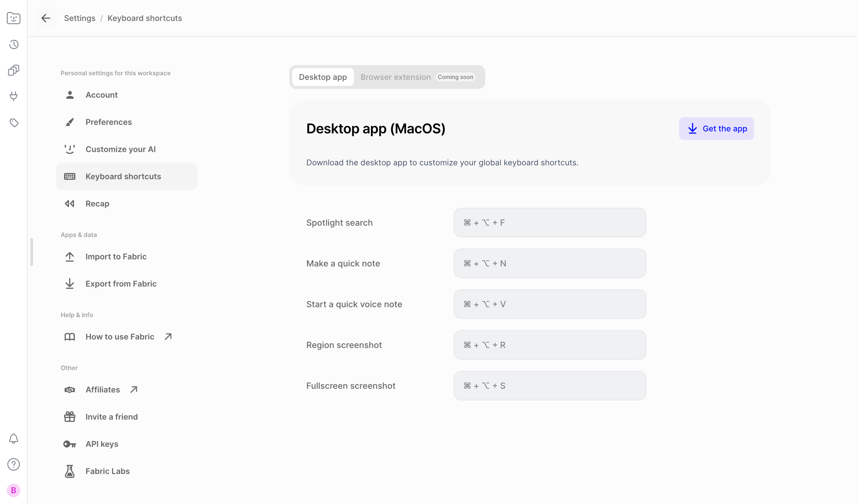Screen dimensions: 857x504
Task: Click the Spotlight search shortcut field
Action: (x=550, y=223)
